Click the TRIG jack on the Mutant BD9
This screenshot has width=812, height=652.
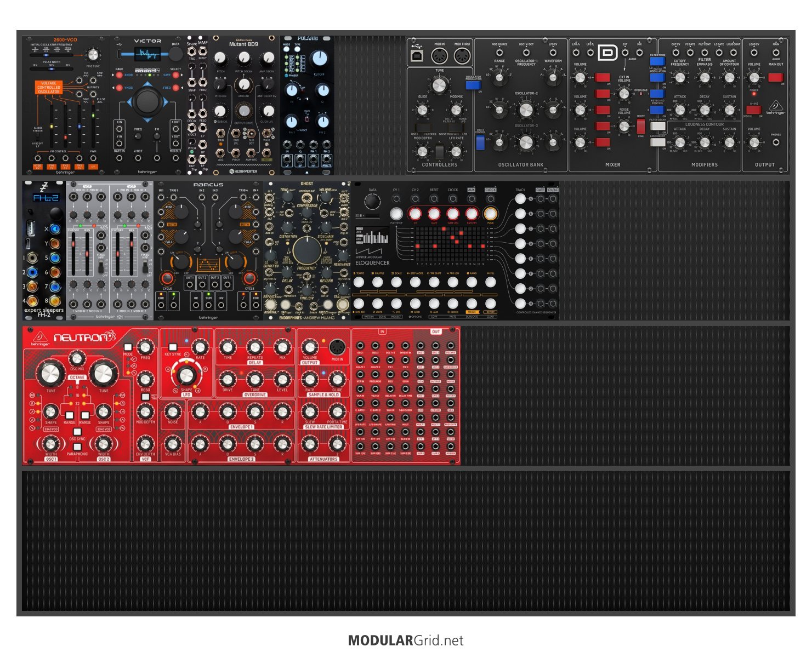click(x=220, y=133)
